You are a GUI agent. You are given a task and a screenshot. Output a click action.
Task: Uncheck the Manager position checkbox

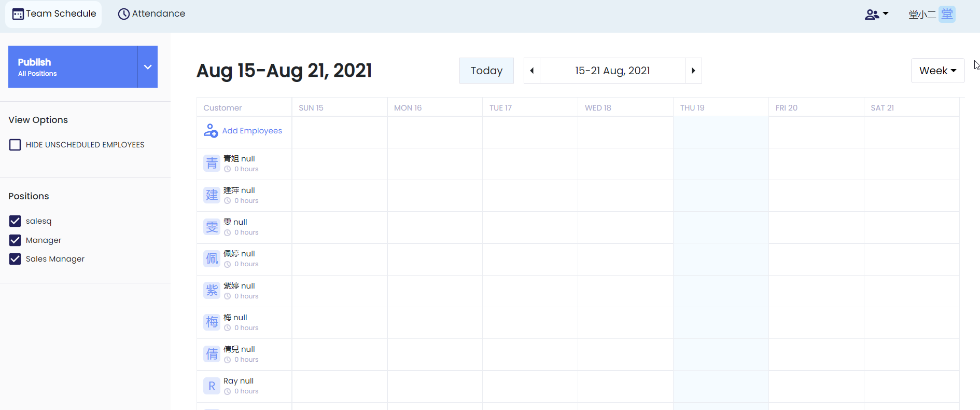coord(15,240)
